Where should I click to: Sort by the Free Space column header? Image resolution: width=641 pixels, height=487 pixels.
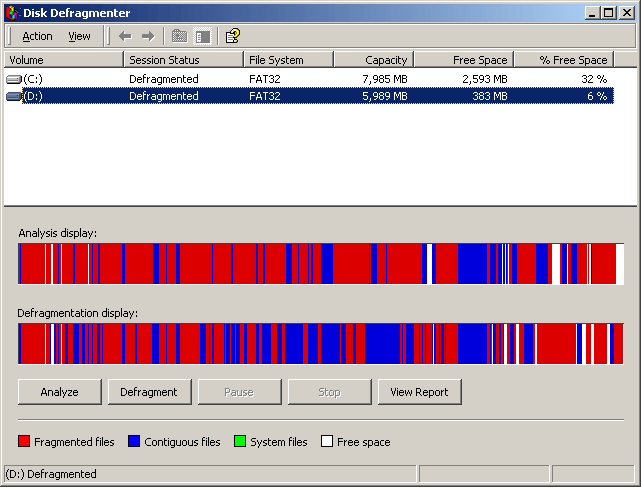coord(464,60)
